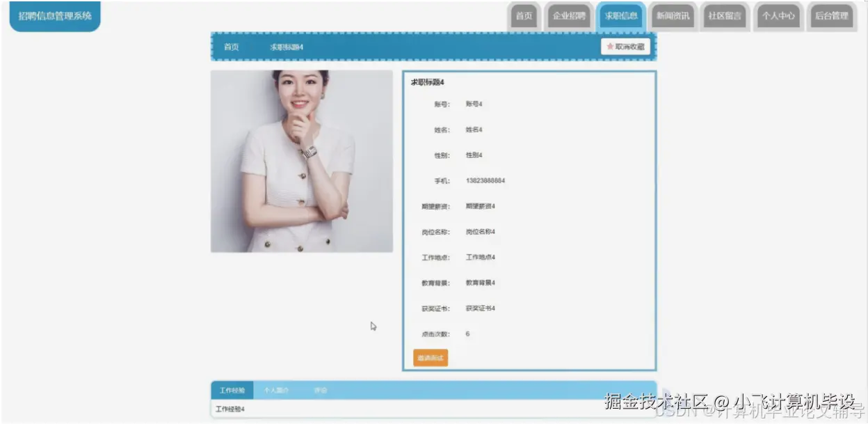Click the 取消收藏 button
This screenshot has width=868, height=424.
coord(625,47)
